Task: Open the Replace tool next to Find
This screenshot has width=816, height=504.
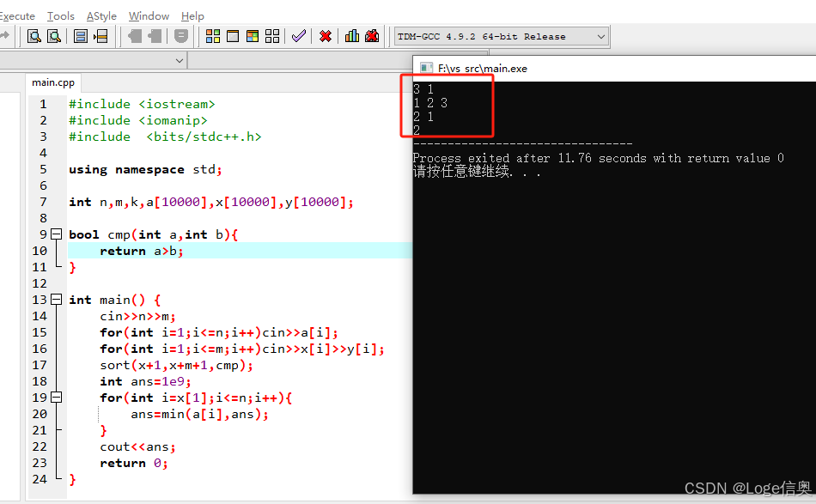Action: pos(53,36)
